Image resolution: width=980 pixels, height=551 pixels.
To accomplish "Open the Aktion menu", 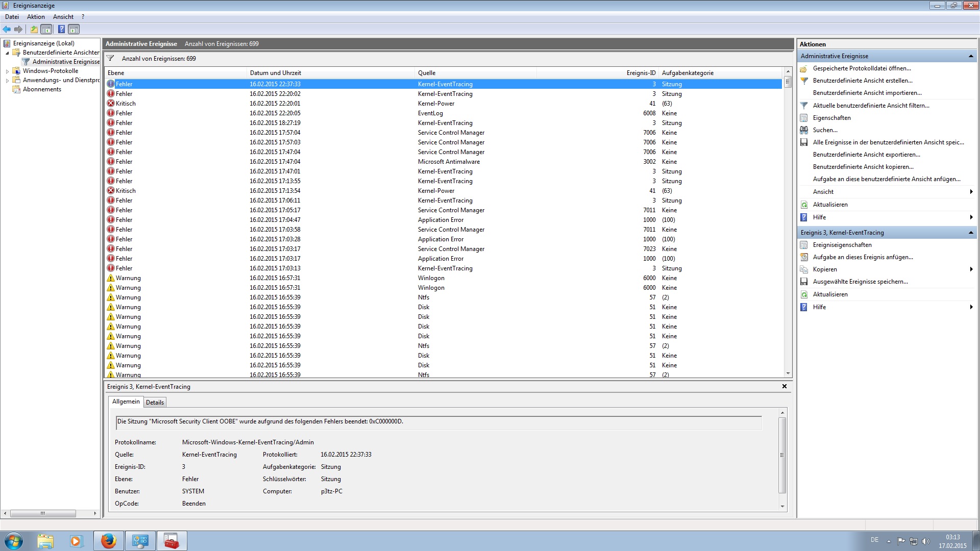I will click(36, 17).
